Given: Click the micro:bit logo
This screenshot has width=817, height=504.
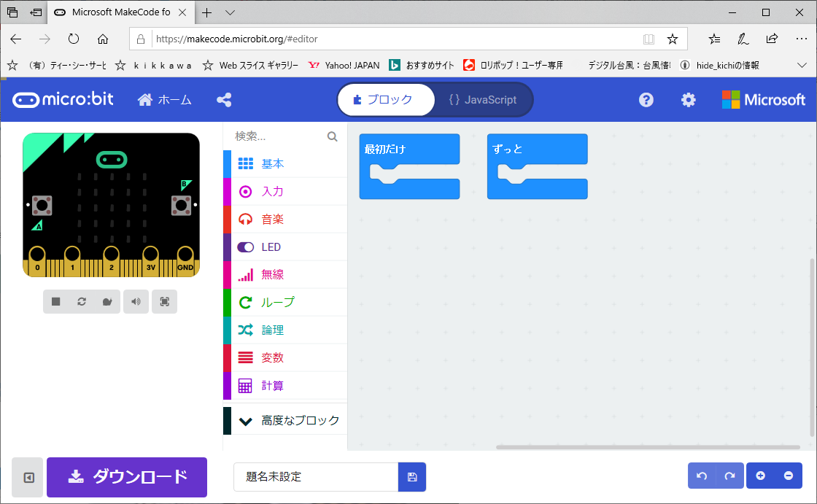Looking at the screenshot, I should [63, 99].
